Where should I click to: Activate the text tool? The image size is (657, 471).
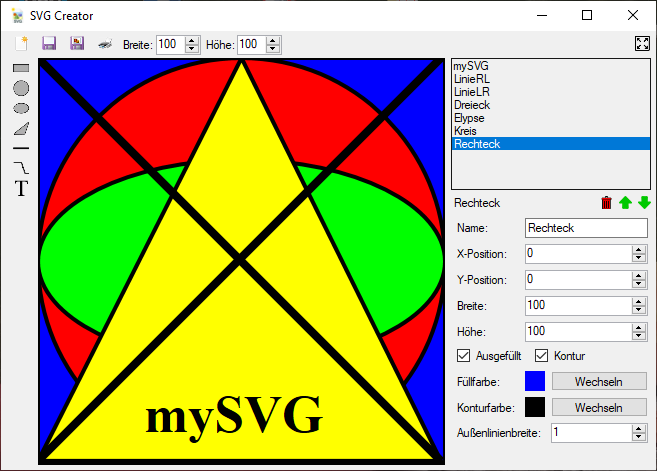point(20,189)
